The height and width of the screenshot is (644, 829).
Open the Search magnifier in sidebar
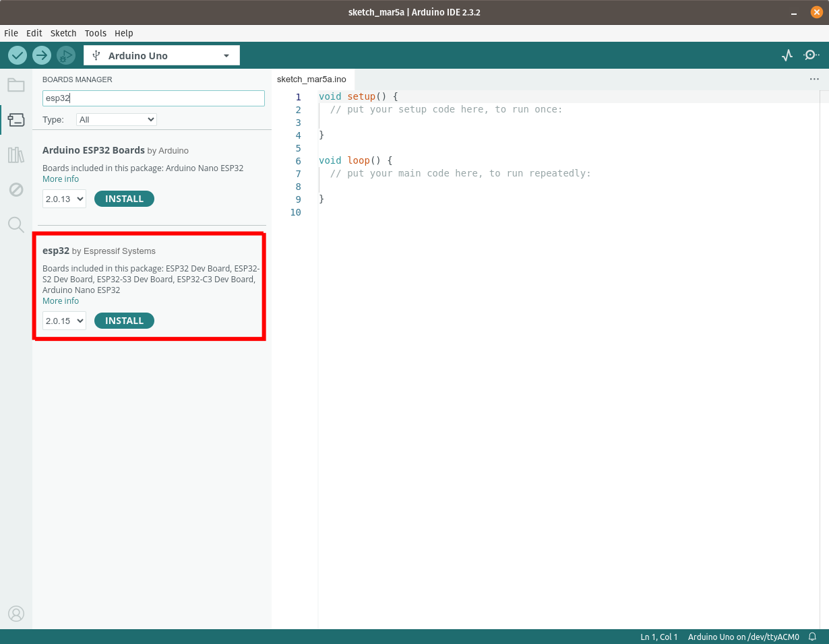(16, 225)
